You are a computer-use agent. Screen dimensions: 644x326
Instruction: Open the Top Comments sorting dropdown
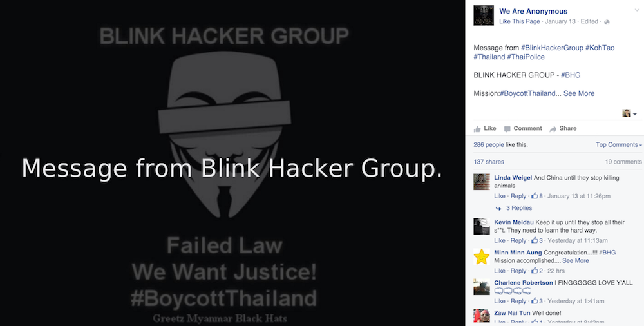pyautogui.click(x=618, y=145)
